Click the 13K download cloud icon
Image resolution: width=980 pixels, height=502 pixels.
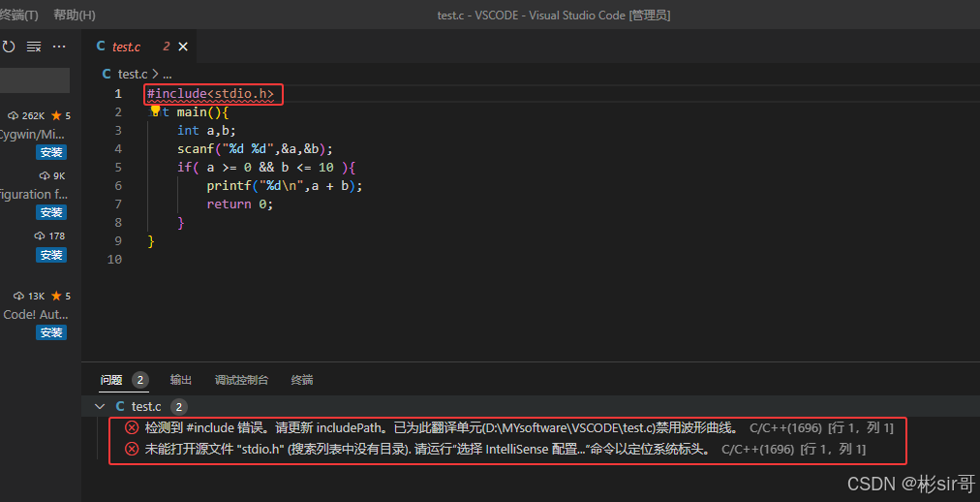pos(18,297)
